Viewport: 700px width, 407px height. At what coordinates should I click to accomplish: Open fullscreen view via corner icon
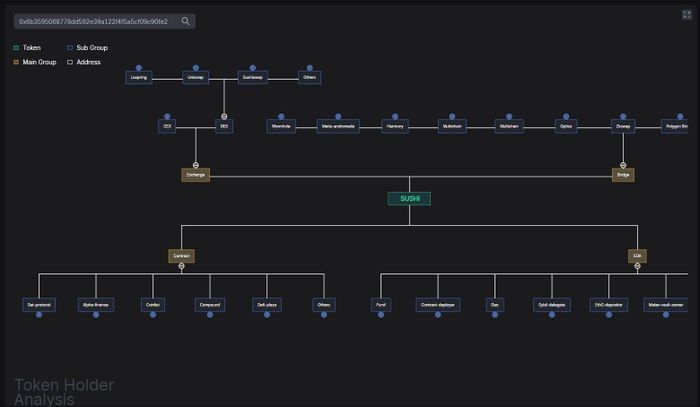(687, 15)
